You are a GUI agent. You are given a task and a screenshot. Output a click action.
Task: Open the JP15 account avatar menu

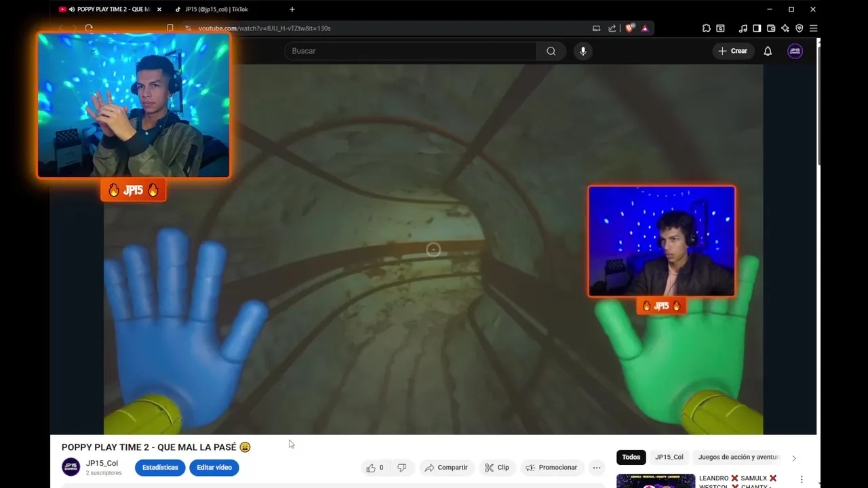tap(795, 51)
